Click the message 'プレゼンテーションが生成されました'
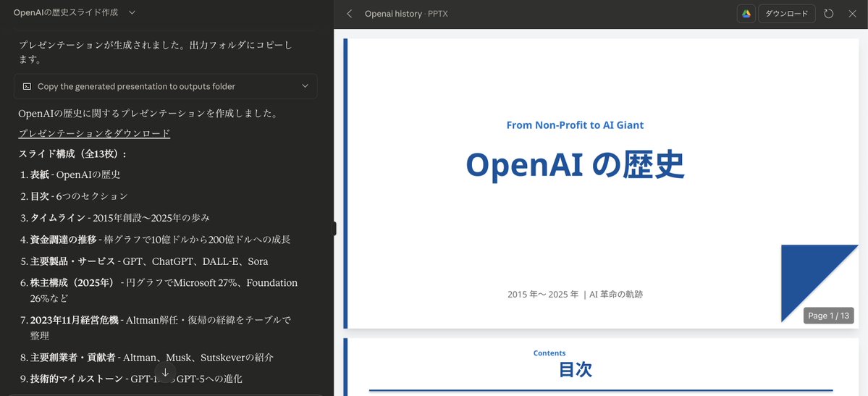This screenshot has width=868, height=396. tap(155, 52)
